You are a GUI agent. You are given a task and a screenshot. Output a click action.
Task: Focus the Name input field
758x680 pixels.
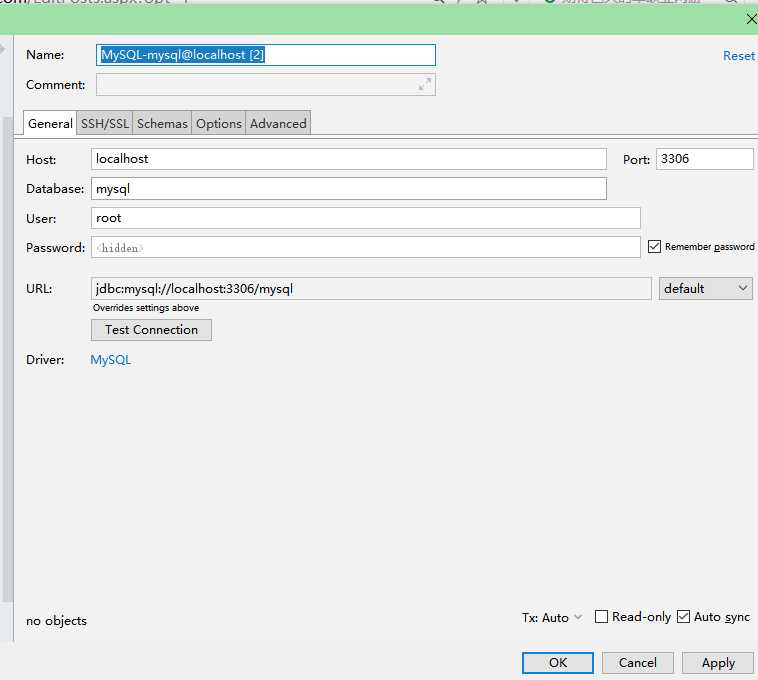[266, 55]
